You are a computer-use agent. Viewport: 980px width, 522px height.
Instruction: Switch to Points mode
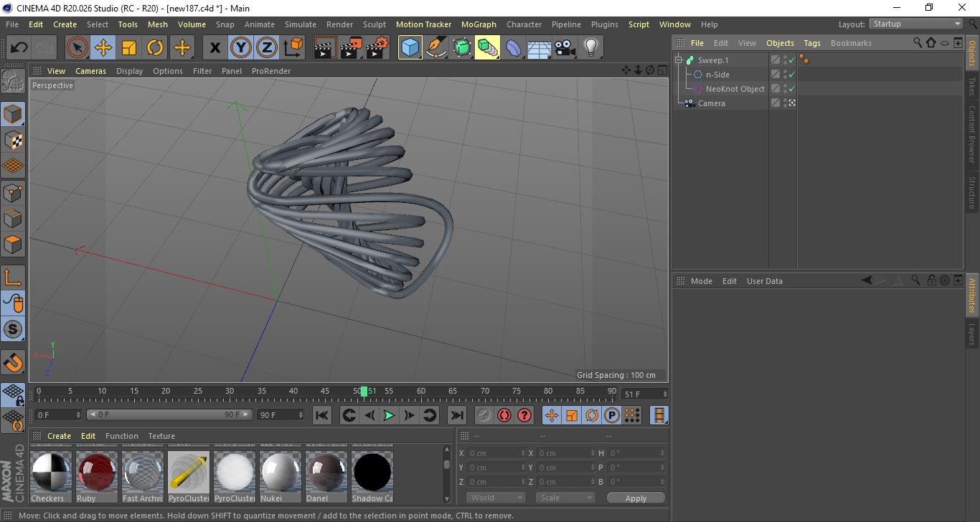pyautogui.click(x=13, y=192)
